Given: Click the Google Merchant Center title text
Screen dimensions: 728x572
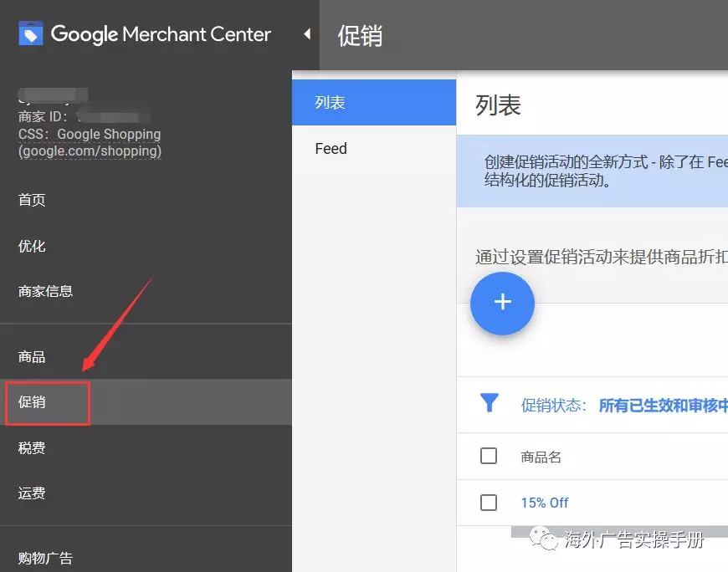Looking at the screenshot, I should pyautogui.click(x=161, y=34).
